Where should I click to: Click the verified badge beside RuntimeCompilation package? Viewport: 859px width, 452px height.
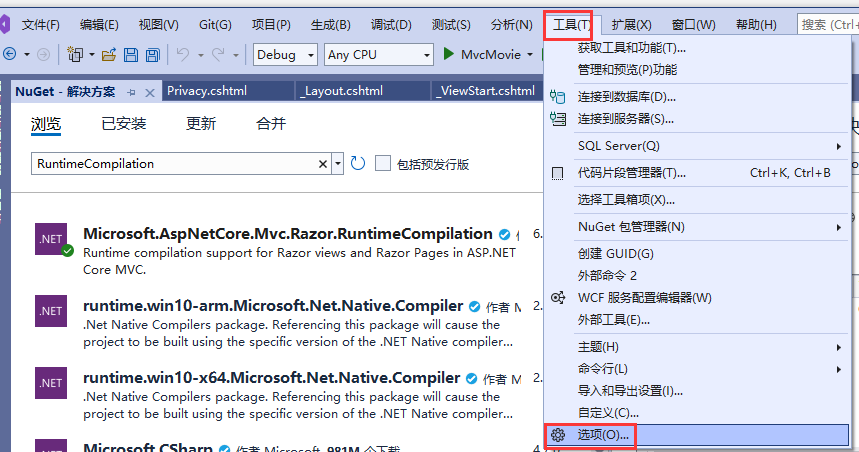[505, 235]
